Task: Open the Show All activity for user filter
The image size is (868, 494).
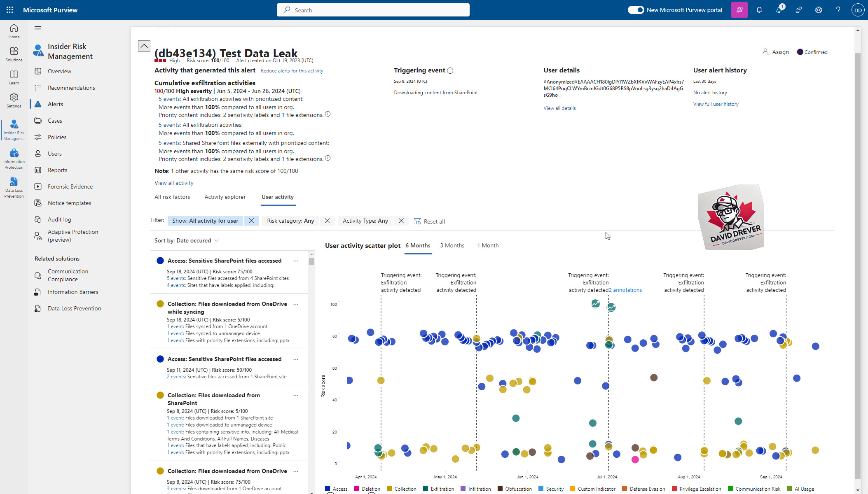Action: click(x=205, y=221)
